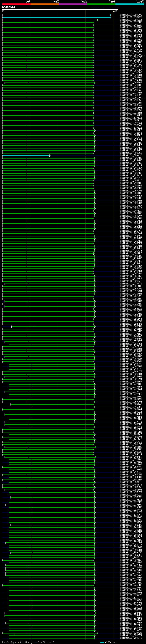The width and height of the screenshot is (146, 644).
Task: Open hit UniRef100_Q9T6Q6
Action: [131, 30]
